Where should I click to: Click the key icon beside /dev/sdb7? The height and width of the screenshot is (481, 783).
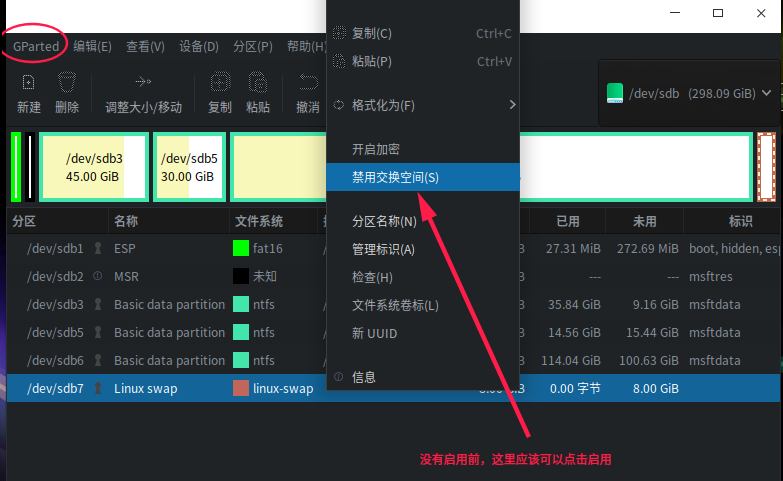click(98, 388)
